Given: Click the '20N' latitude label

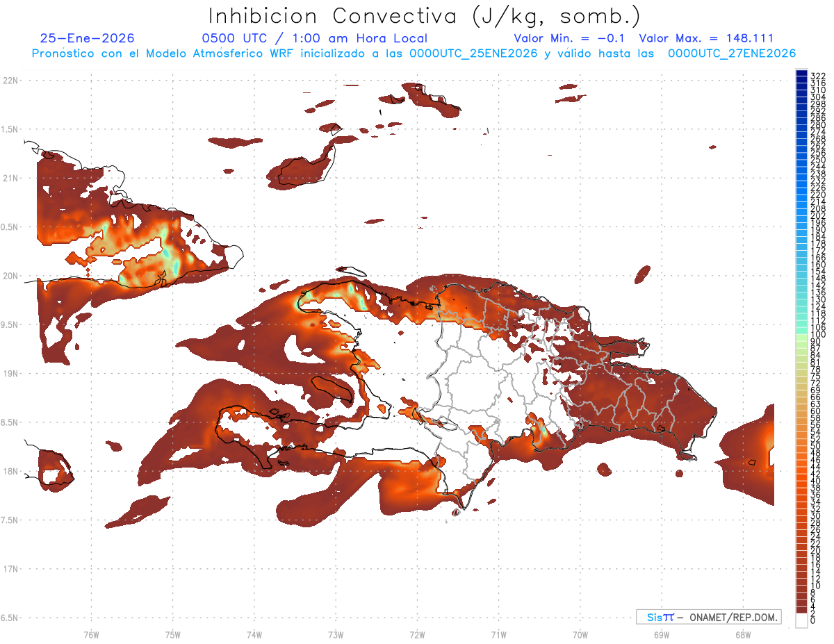Looking at the screenshot, I should [10, 276].
